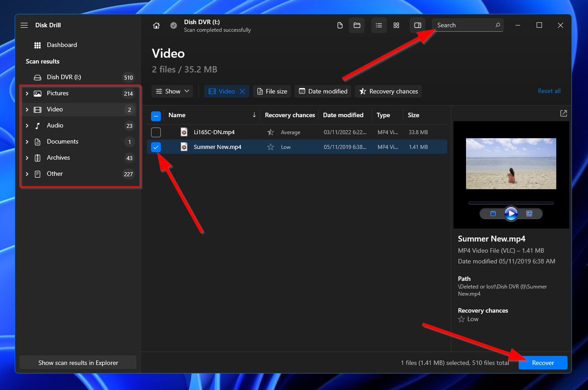This screenshot has width=588, height=390.
Task: Toggle the preview panel icon
Action: pos(418,25)
